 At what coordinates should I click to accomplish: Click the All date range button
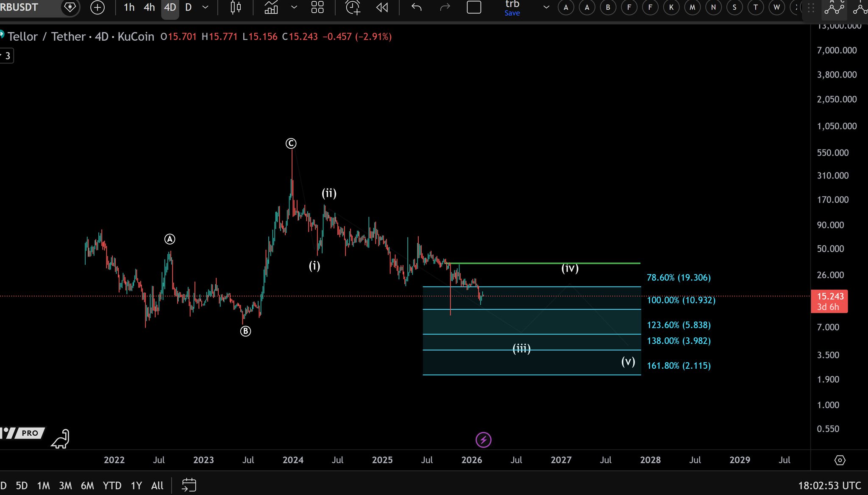(x=157, y=486)
